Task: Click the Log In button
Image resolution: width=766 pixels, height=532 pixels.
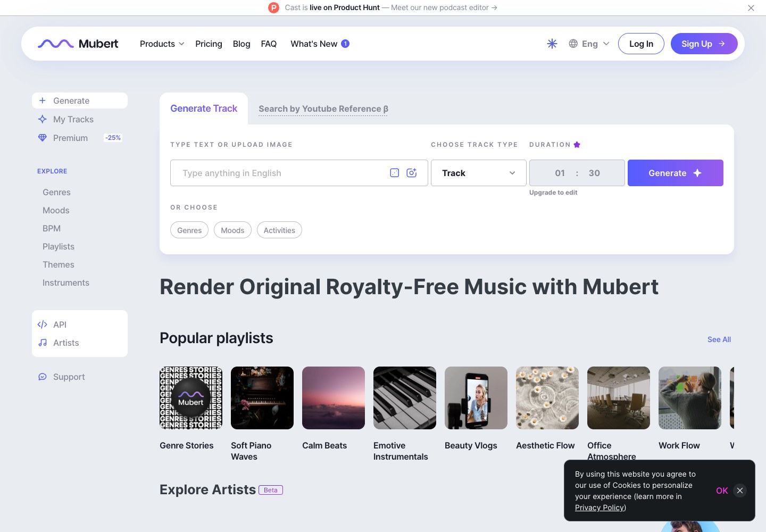Action: click(641, 44)
